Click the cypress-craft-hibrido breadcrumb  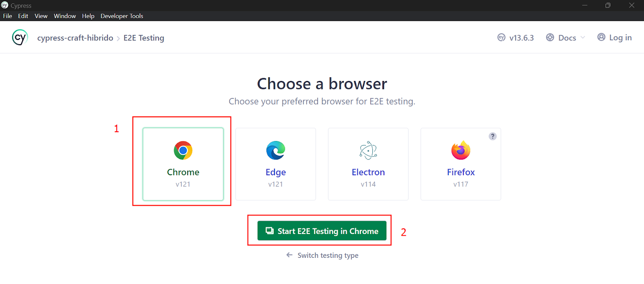click(x=75, y=38)
